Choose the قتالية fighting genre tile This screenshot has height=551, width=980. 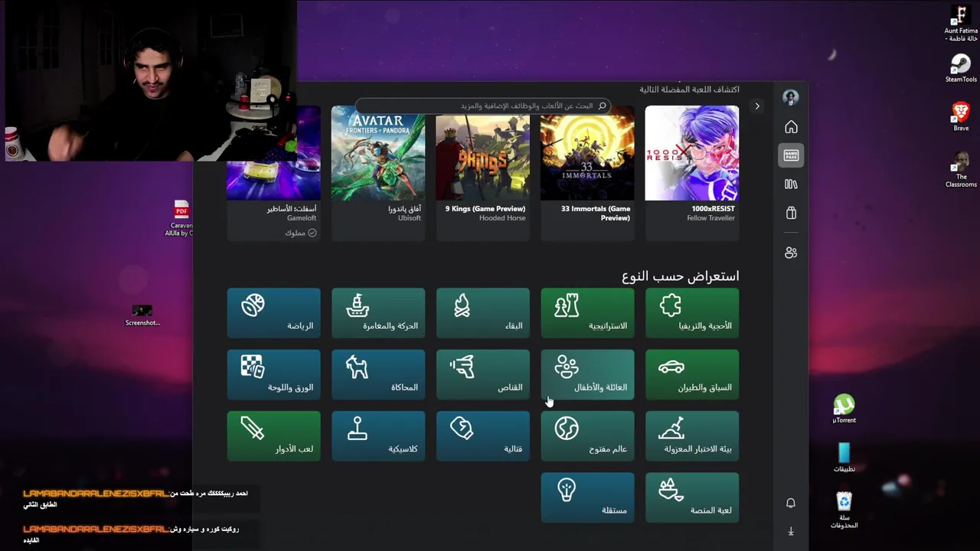coord(482,436)
